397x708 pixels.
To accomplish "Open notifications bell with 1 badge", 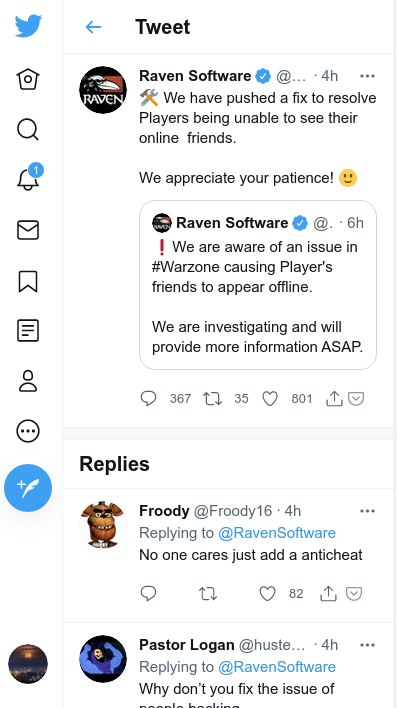I will [x=28, y=178].
